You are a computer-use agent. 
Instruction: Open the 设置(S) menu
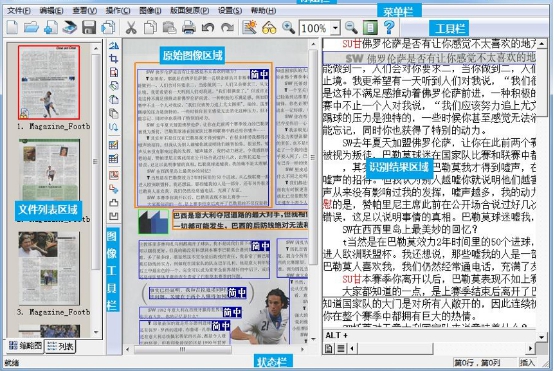tap(230, 11)
